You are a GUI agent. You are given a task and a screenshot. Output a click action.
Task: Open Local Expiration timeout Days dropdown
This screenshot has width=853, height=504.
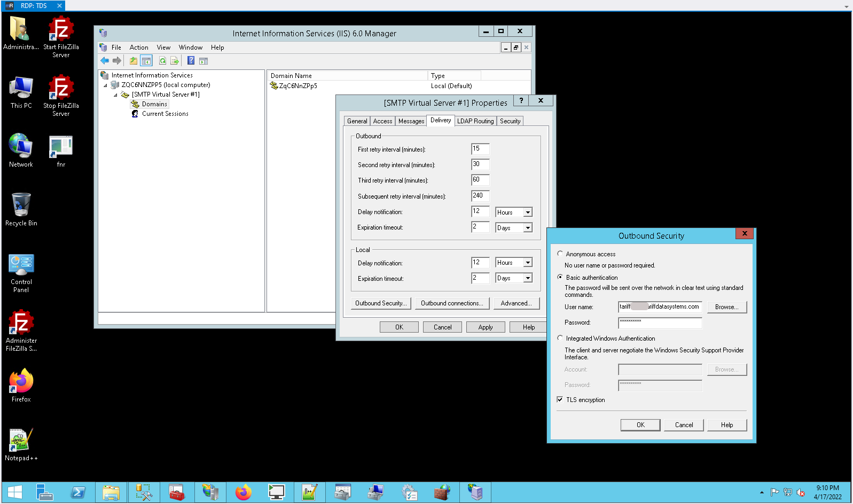click(528, 278)
